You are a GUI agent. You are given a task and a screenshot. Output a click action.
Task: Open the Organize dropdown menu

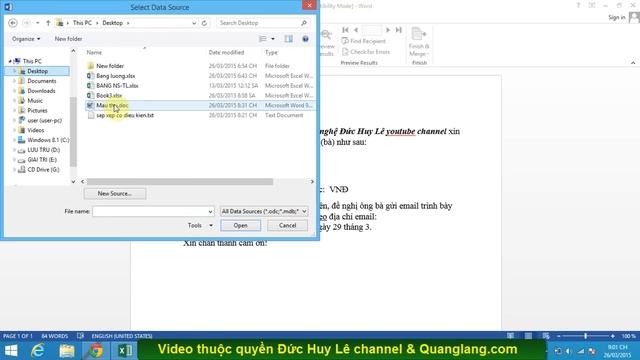26,39
